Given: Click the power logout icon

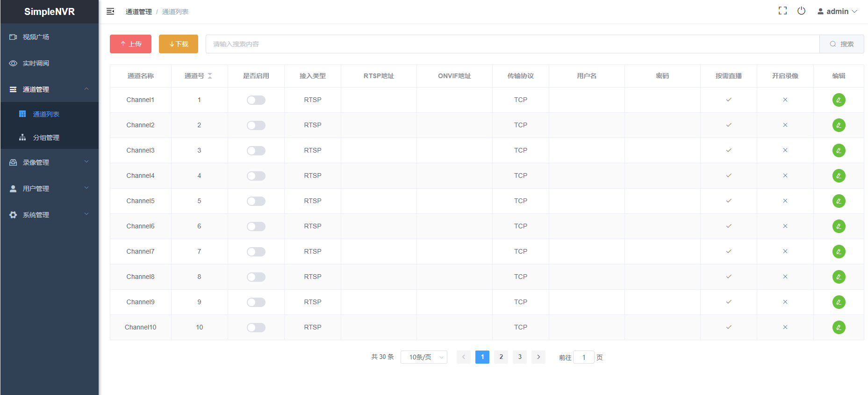Looking at the screenshot, I should coord(801,11).
